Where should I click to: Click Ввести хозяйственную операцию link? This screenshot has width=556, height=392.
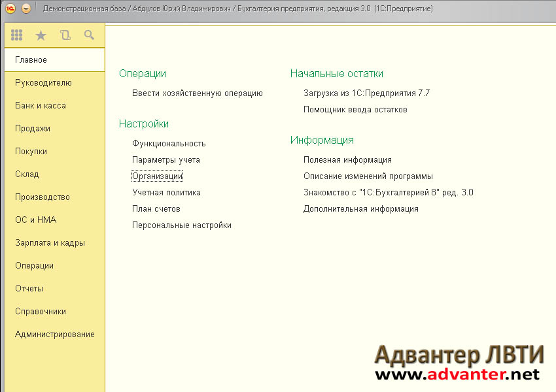(x=197, y=93)
